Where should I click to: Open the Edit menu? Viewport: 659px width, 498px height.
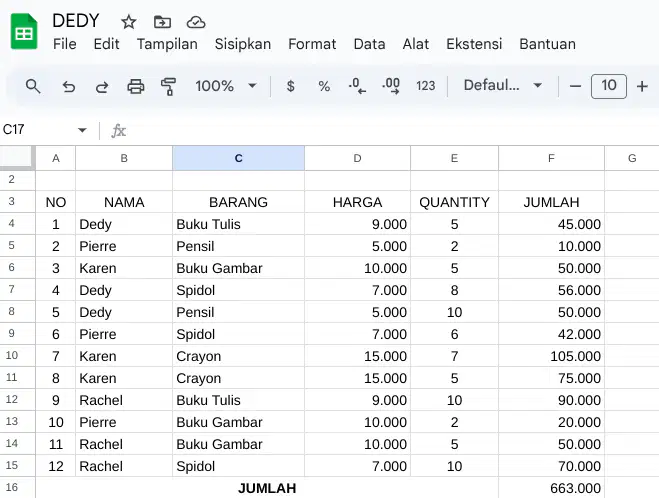tap(106, 44)
